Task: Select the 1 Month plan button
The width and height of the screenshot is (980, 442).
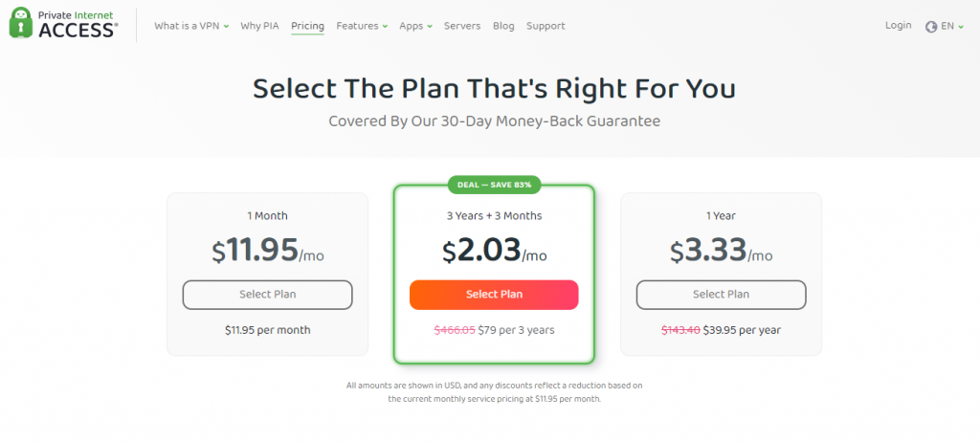Action: tap(268, 295)
